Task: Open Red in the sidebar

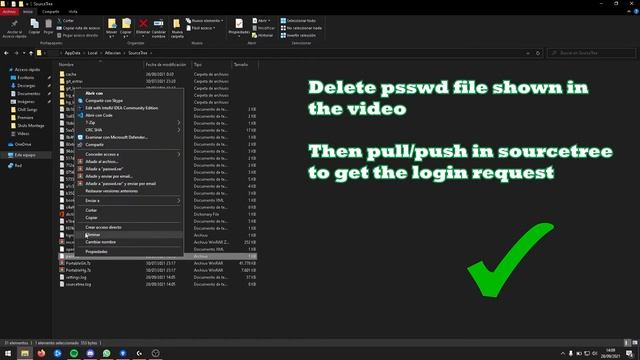Action: pyautogui.click(x=18, y=166)
